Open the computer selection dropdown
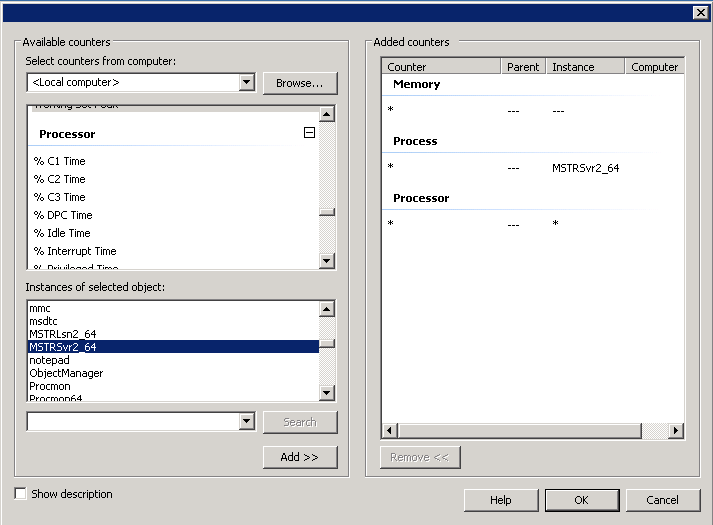The height and width of the screenshot is (525, 713). click(247, 82)
